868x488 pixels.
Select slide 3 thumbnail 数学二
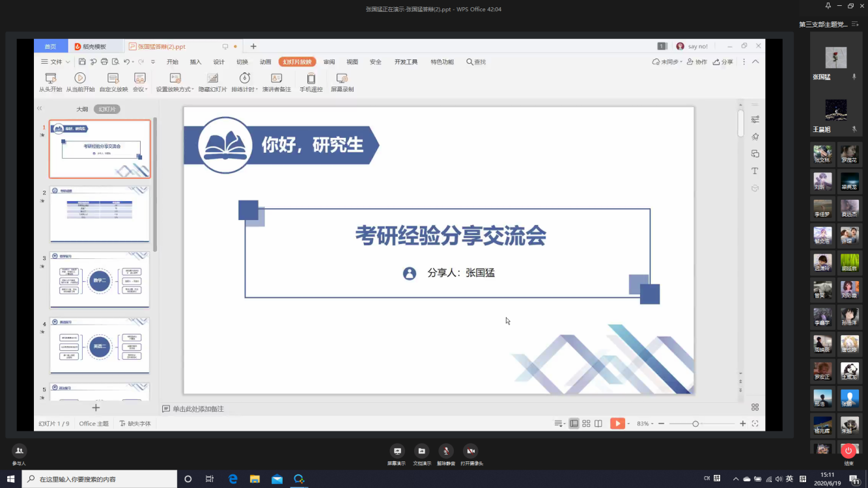point(100,280)
